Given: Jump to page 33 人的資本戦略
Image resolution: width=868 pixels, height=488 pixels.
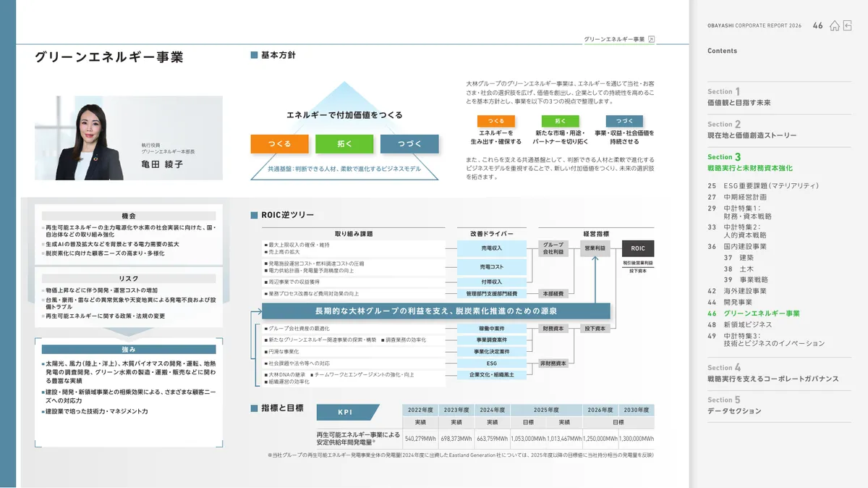Looking at the screenshot, I should pyautogui.click(x=737, y=231).
